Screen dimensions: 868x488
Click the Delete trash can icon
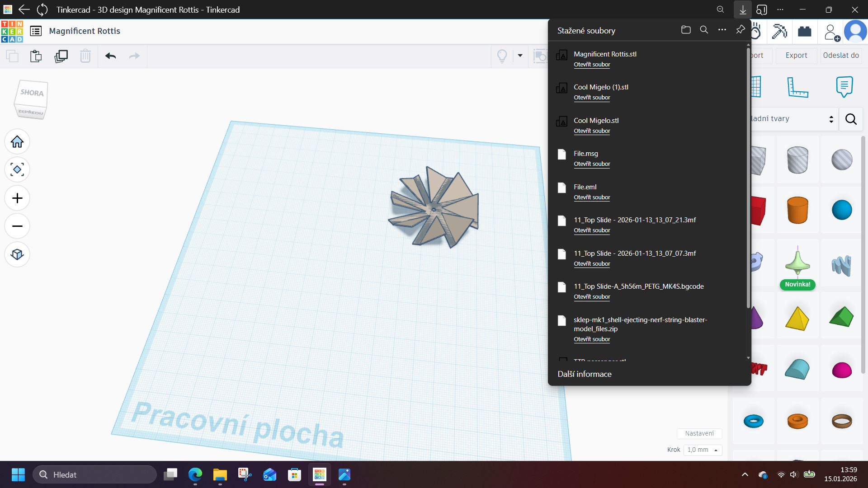tap(85, 56)
